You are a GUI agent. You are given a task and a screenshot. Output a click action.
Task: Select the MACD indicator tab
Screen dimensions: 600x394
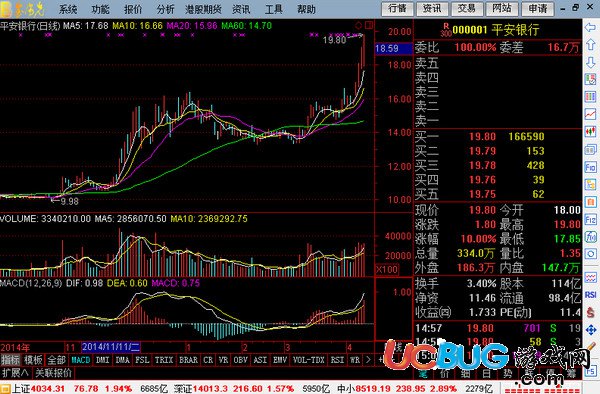click(81, 360)
